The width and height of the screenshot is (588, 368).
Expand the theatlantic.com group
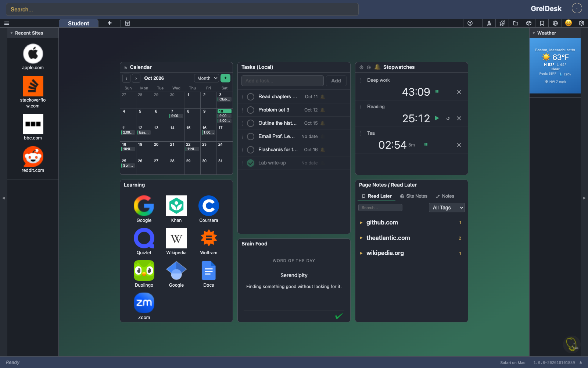pyautogui.click(x=361, y=238)
